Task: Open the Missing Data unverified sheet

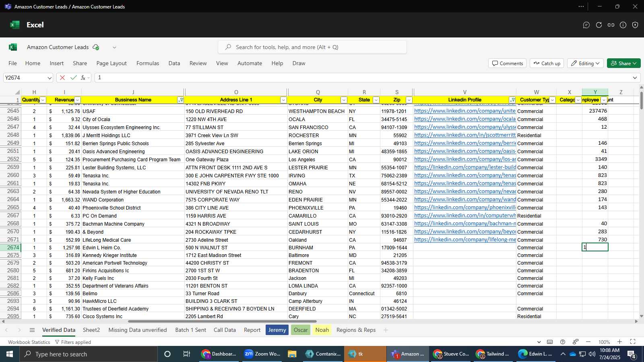Action: pos(138,330)
